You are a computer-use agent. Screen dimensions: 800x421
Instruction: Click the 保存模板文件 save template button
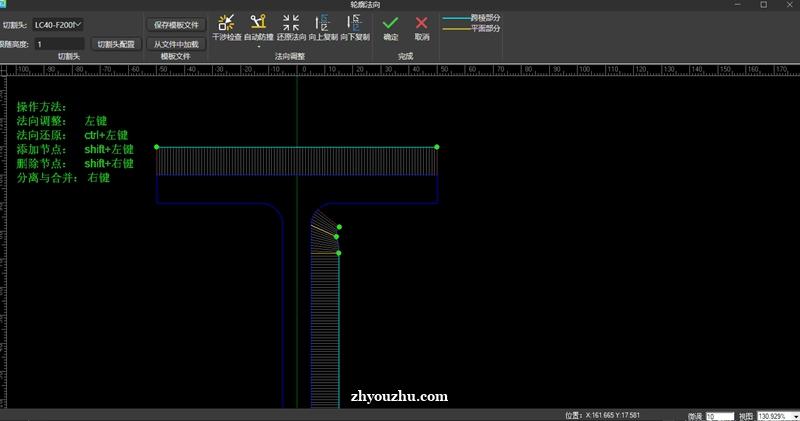point(176,24)
